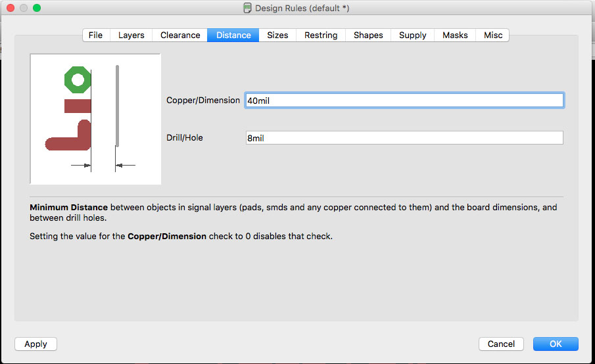Image resolution: width=595 pixels, height=364 pixels.
Task: Select the Distance tab
Action: coord(233,35)
